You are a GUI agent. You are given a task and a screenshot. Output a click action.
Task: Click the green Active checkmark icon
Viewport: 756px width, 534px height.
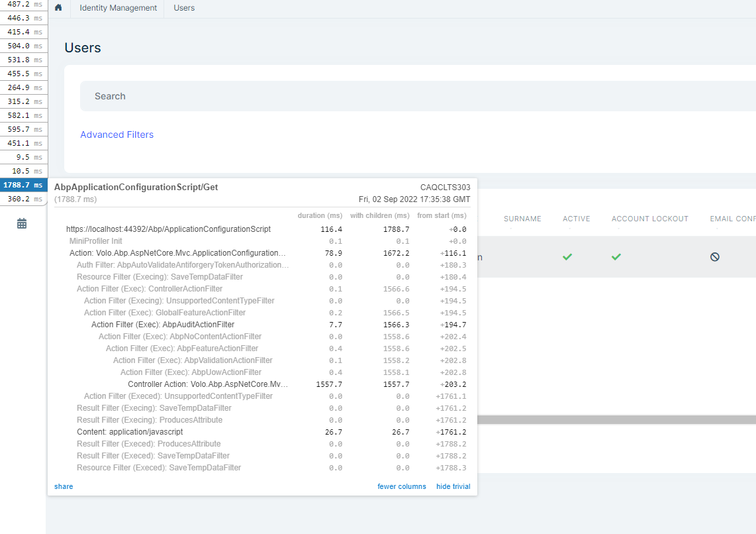pos(567,256)
